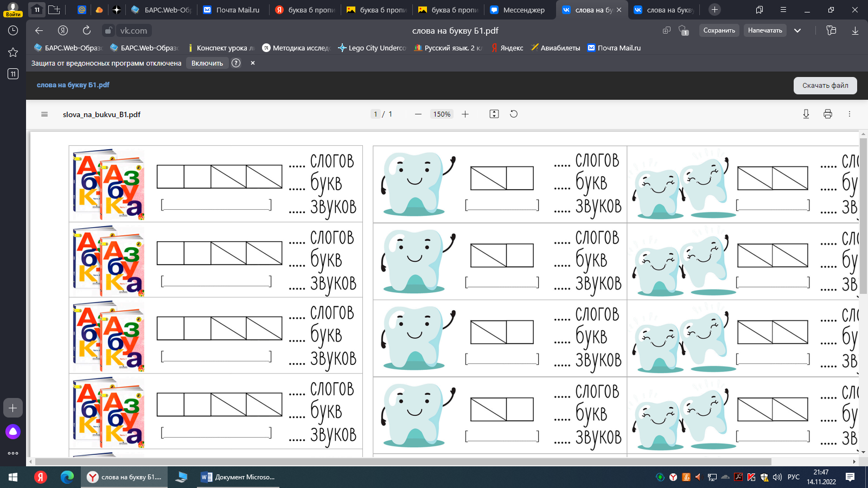
Task: Launch Yandex from taskbar red icon
Action: [40, 477]
